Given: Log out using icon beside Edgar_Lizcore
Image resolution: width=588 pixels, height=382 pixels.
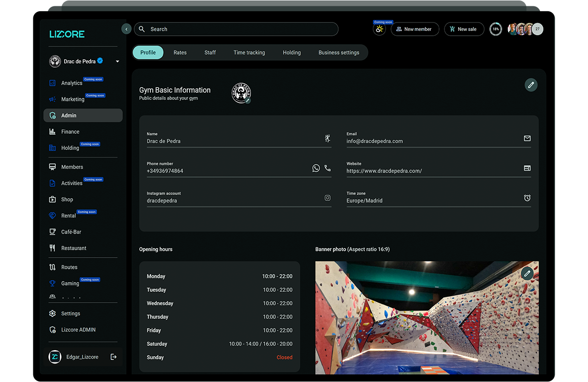Looking at the screenshot, I should click(114, 357).
